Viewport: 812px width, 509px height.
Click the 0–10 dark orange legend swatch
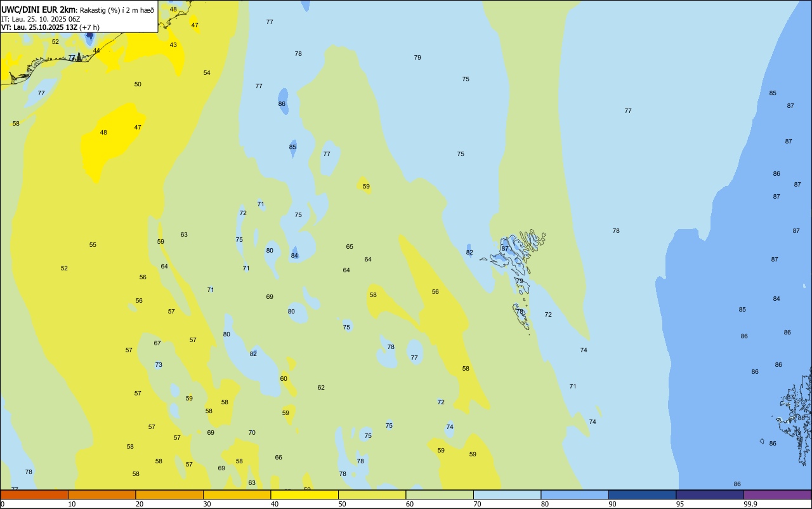[34, 494]
